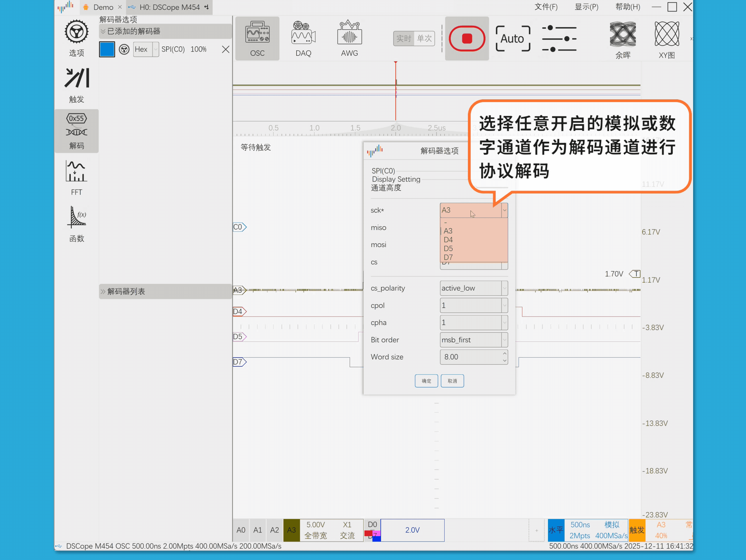Click the Auto setup icon
Screen dimensions: 746x560
(513, 39)
